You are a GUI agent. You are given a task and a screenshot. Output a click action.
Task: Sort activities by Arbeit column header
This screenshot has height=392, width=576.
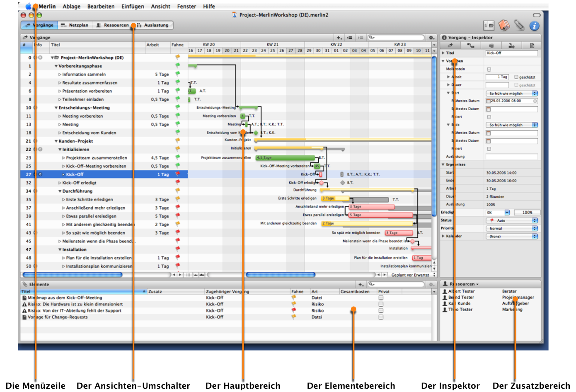[x=157, y=45]
